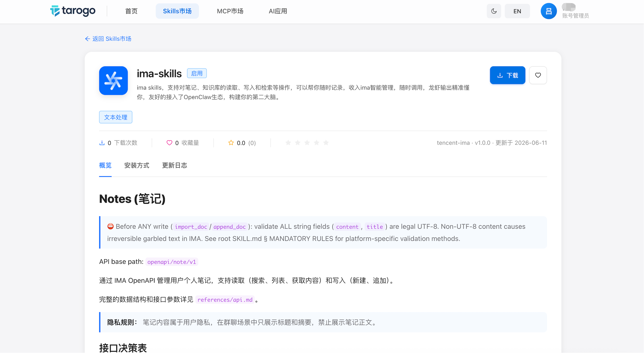The height and width of the screenshot is (353, 644).
Task: Click openapi/note/v1 path text
Action: pyautogui.click(x=172, y=262)
